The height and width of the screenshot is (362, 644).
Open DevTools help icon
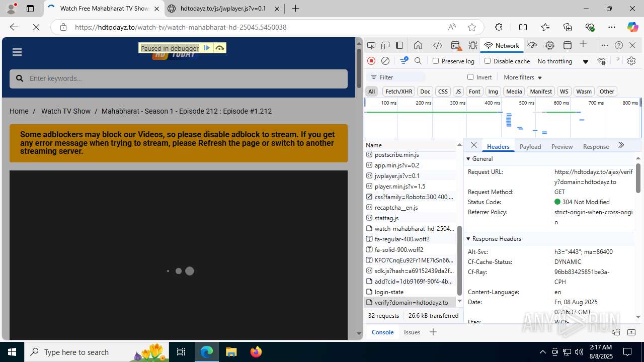point(619,45)
